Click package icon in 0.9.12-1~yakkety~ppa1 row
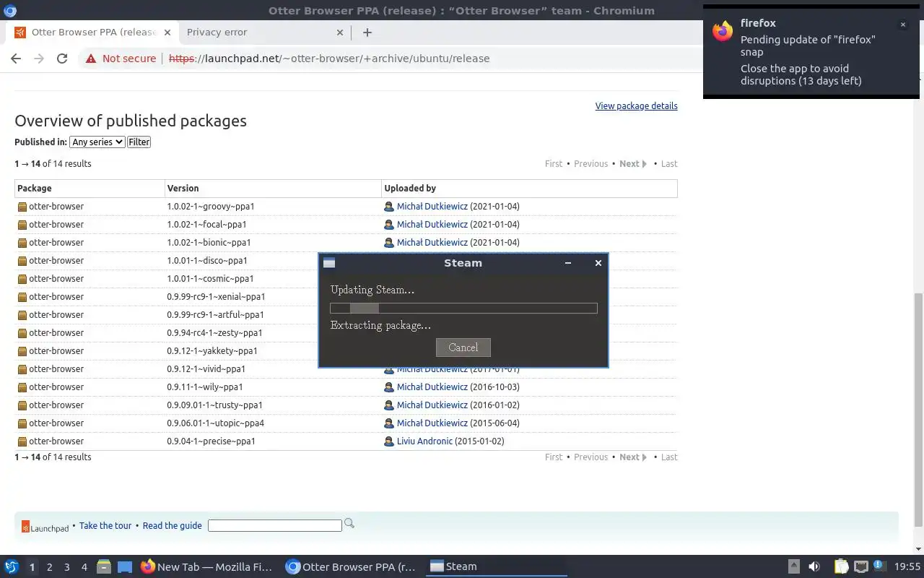The height and width of the screenshot is (578, 924). [22, 351]
